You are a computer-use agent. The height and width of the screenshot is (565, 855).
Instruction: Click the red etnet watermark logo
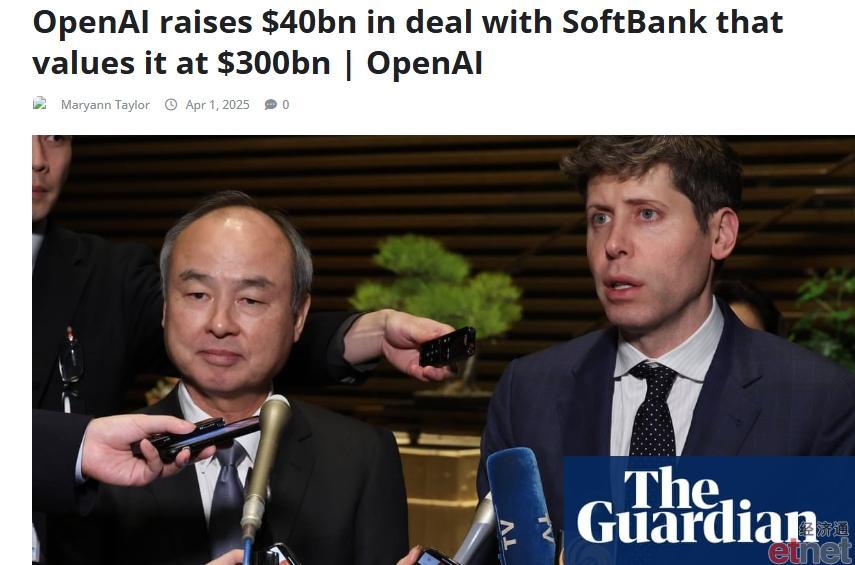[810, 551]
